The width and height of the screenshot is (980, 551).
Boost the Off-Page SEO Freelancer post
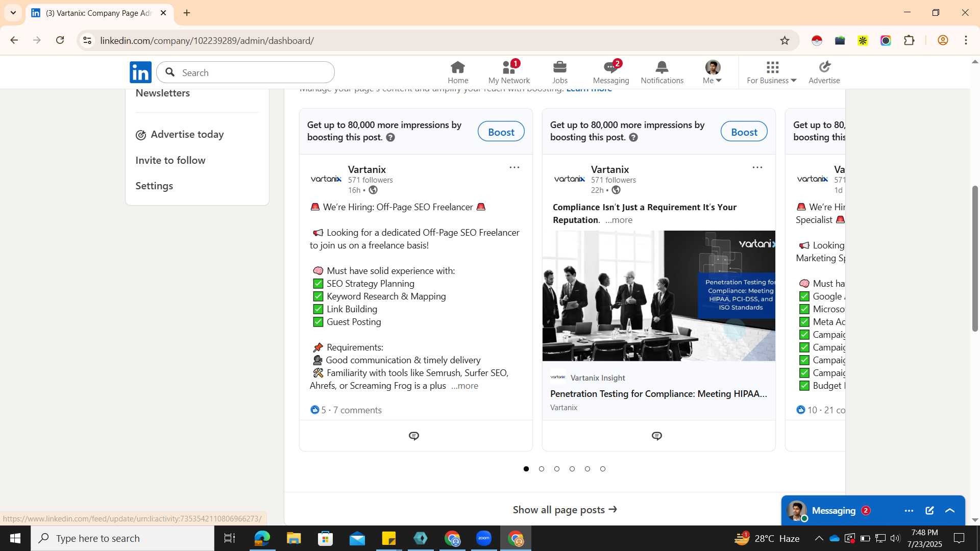pos(501,132)
